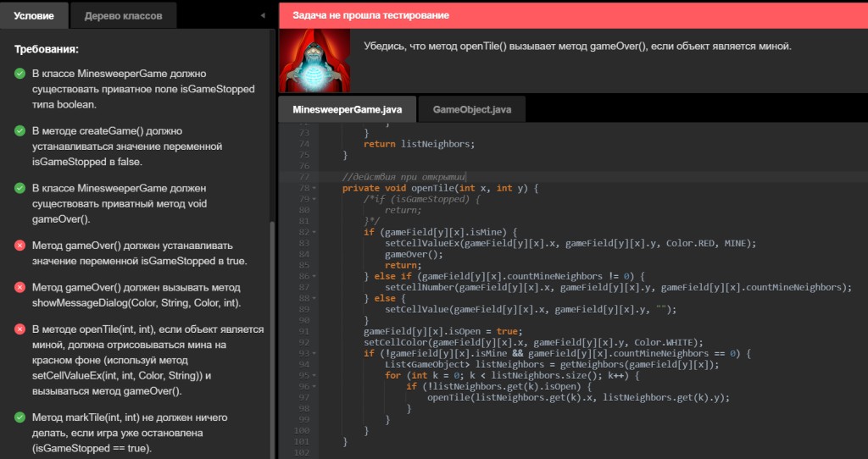Click green check icon for markTile requirement
The height and width of the screenshot is (459, 868).
pos(19,418)
